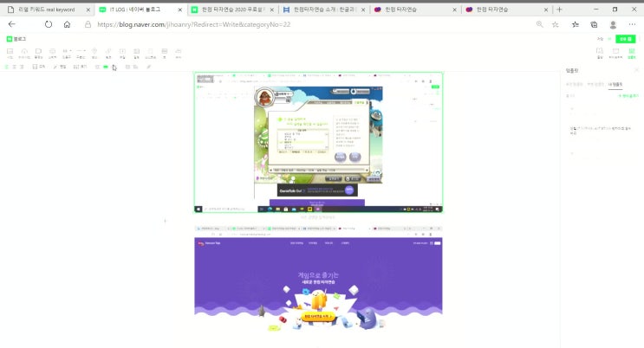Replace the selected photo via 교체
The width and height of the screenshot is (644, 348).
pos(39,67)
